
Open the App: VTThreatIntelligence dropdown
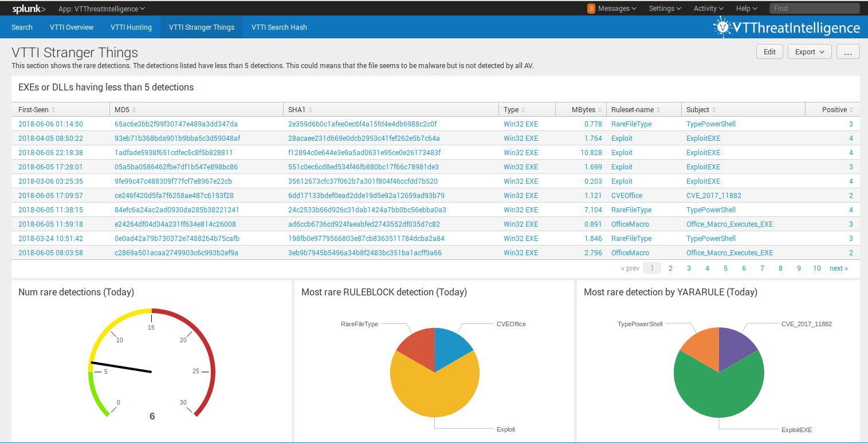101,9
